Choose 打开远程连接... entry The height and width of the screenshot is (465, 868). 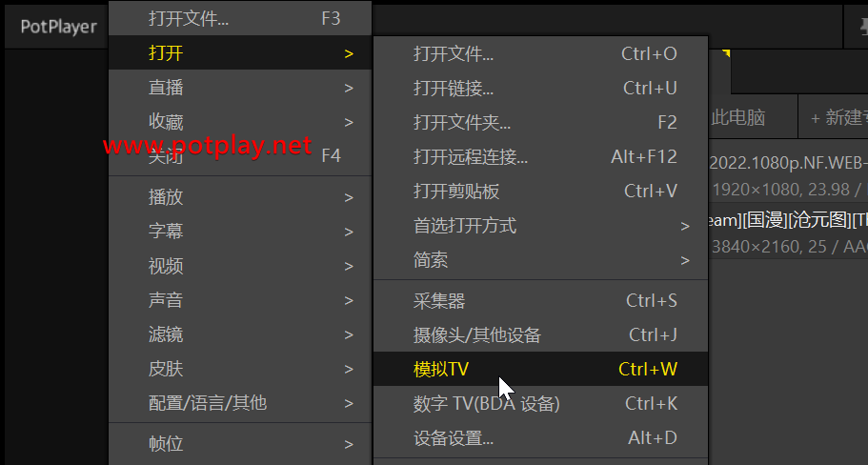(x=541, y=156)
